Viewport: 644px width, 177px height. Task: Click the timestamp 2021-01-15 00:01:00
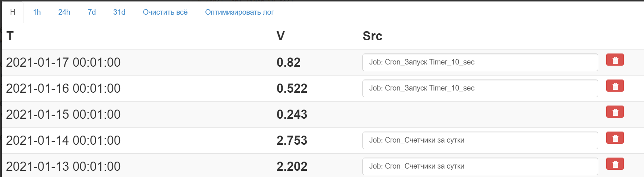click(x=63, y=114)
